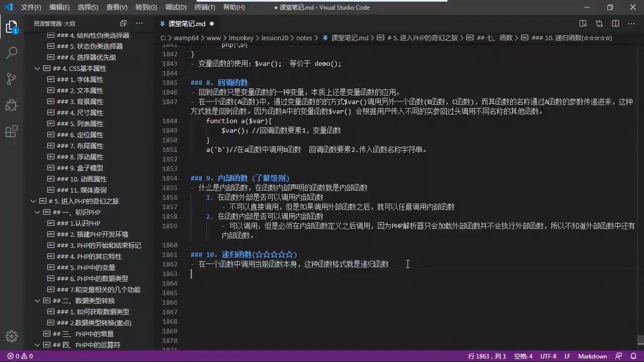Select outline item ### 2. 搭建PHP开发环境

[x=93, y=234]
